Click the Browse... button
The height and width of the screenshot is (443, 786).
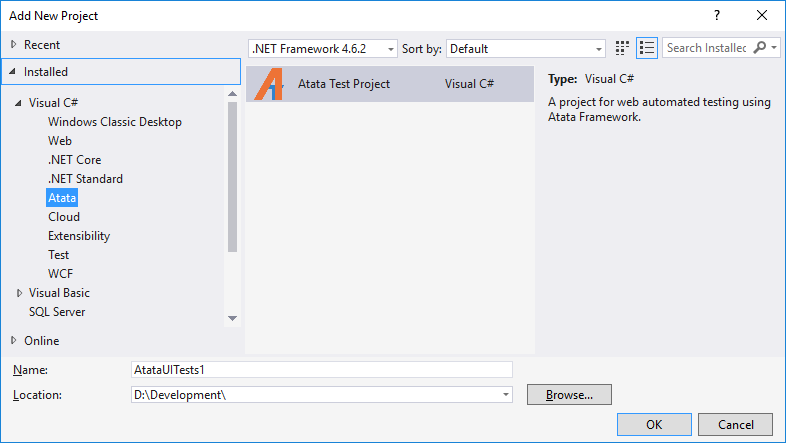coord(569,395)
